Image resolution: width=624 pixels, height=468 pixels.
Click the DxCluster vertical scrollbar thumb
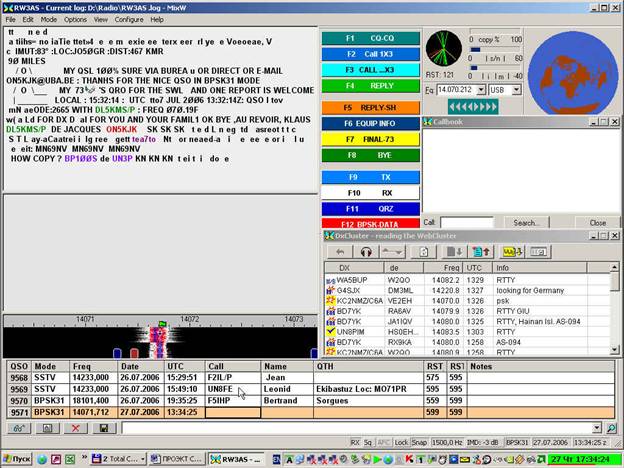614,281
